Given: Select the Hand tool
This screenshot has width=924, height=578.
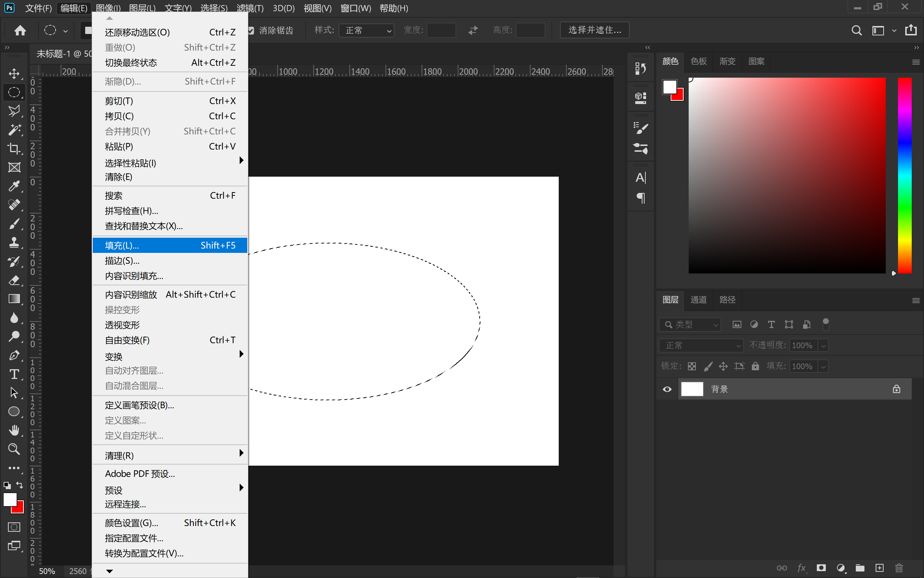Looking at the screenshot, I should [14, 430].
